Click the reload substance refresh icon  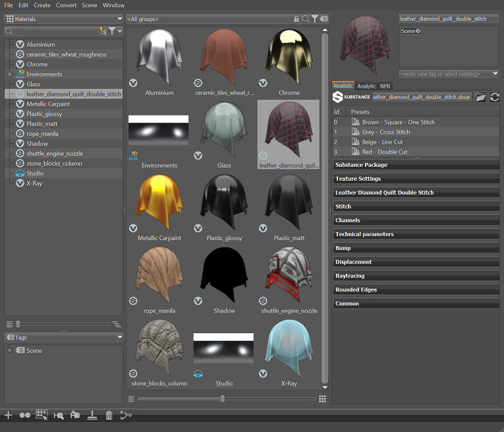click(x=494, y=97)
